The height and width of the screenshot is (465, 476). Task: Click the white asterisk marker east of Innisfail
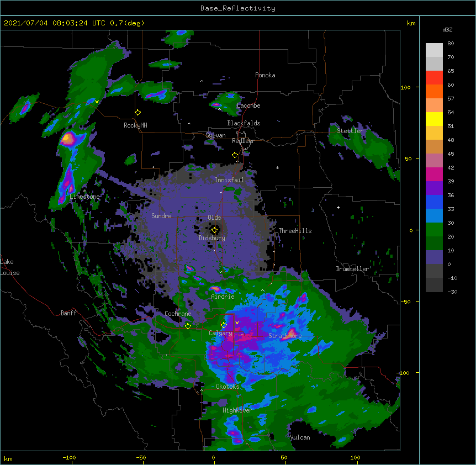pyautogui.click(x=277, y=167)
